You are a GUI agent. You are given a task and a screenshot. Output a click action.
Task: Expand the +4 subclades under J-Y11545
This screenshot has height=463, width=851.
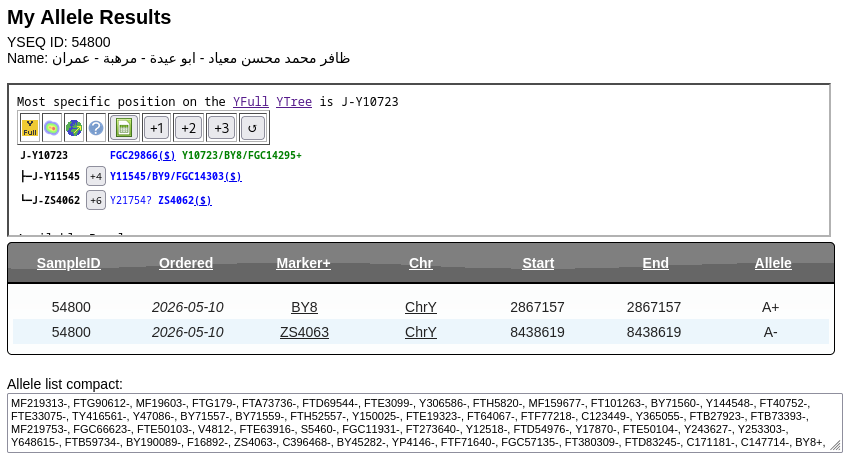coord(96,176)
